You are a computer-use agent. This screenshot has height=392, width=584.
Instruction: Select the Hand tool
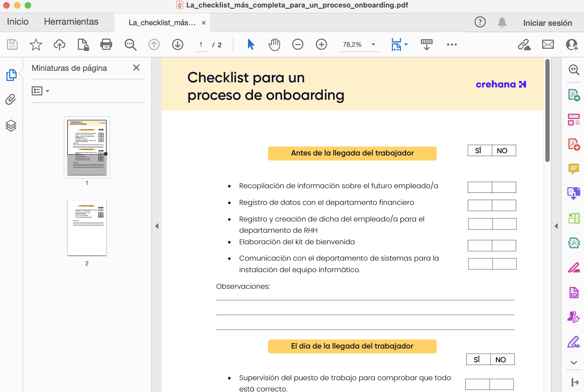point(274,45)
